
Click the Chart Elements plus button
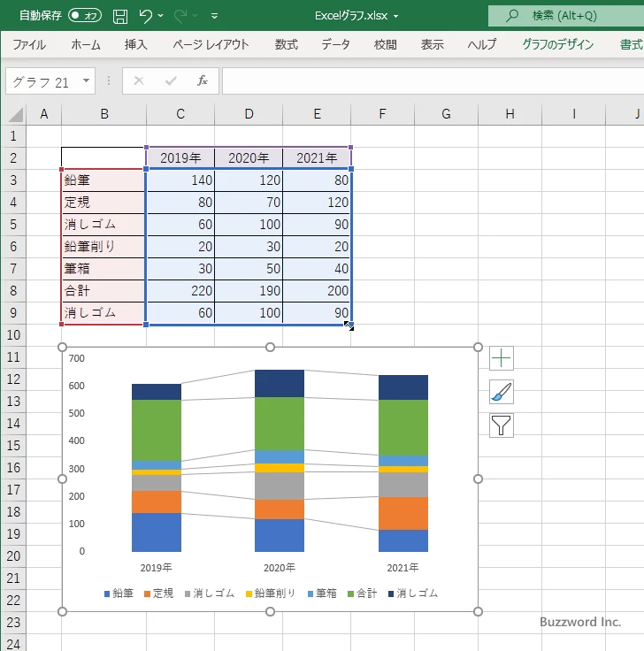[502, 358]
